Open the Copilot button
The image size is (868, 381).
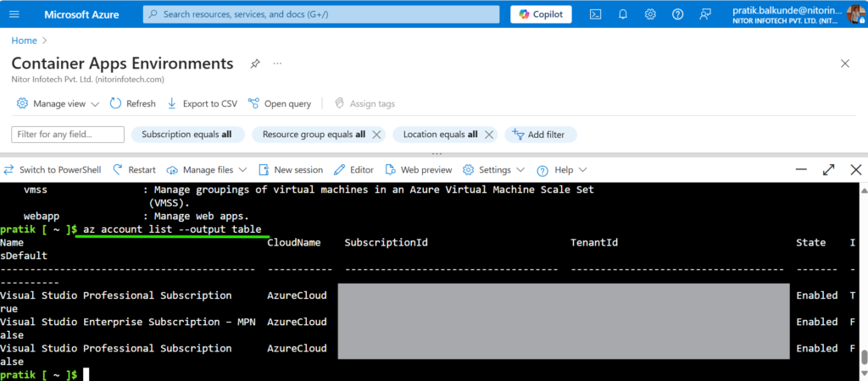click(541, 14)
